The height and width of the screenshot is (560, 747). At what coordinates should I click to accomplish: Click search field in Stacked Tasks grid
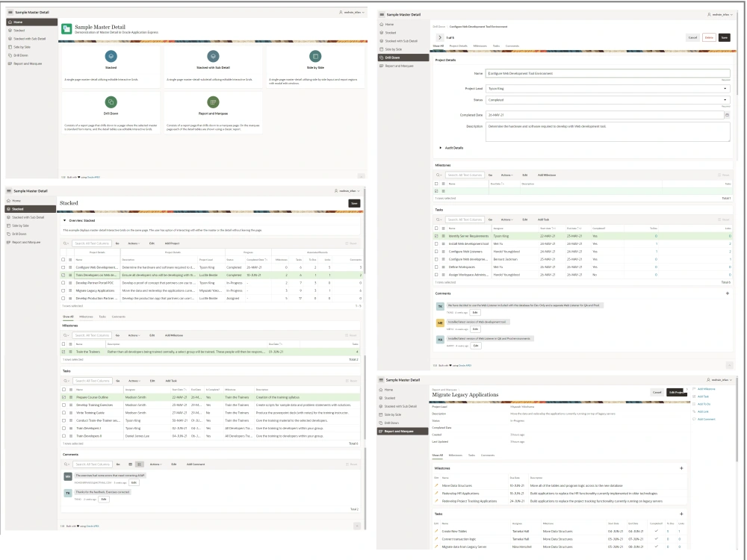click(x=93, y=381)
